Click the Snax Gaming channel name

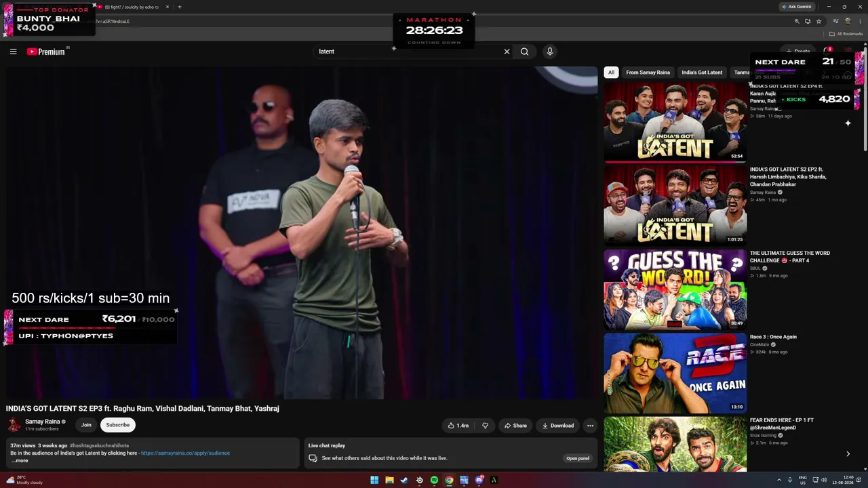[x=763, y=435]
